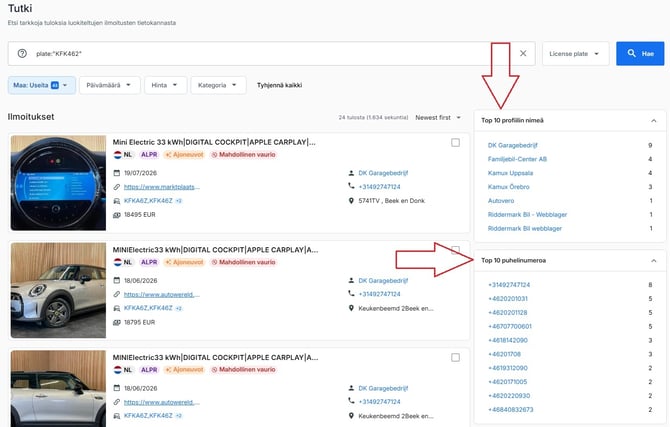This screenshot has width=670, height=427.
Task: Click Ajoneuvot tag on second listing
Action: pos(185,262)
